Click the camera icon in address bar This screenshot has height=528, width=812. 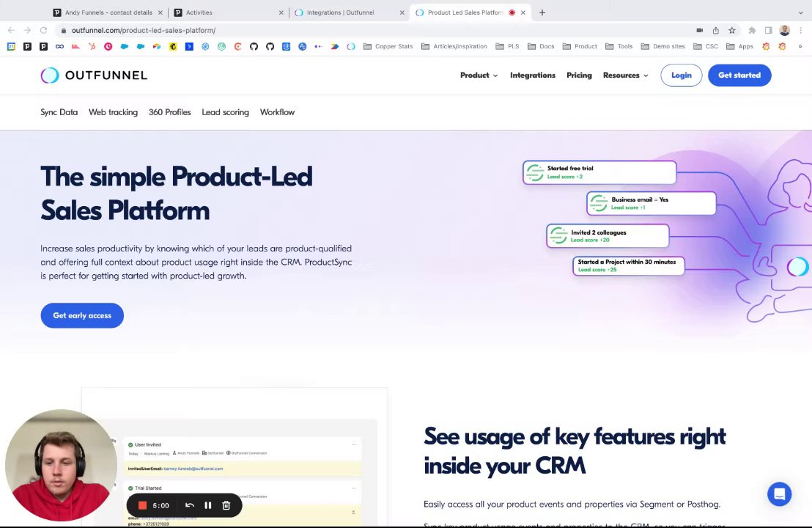pyautogui.click(x=700, y=30)
